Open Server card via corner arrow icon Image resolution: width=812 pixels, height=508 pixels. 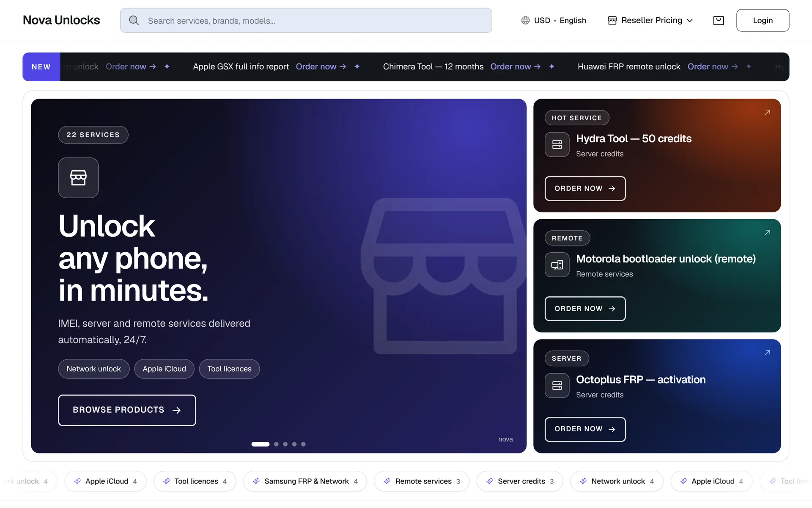767,353
